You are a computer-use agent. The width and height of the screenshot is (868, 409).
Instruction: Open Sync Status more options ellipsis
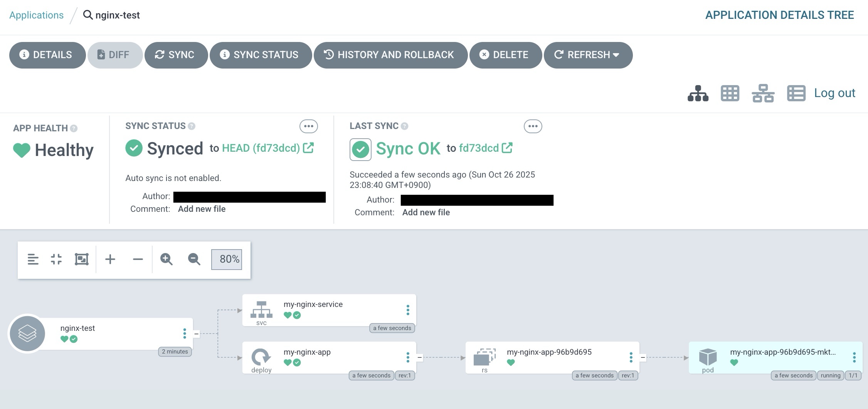[x=308, y=126]
